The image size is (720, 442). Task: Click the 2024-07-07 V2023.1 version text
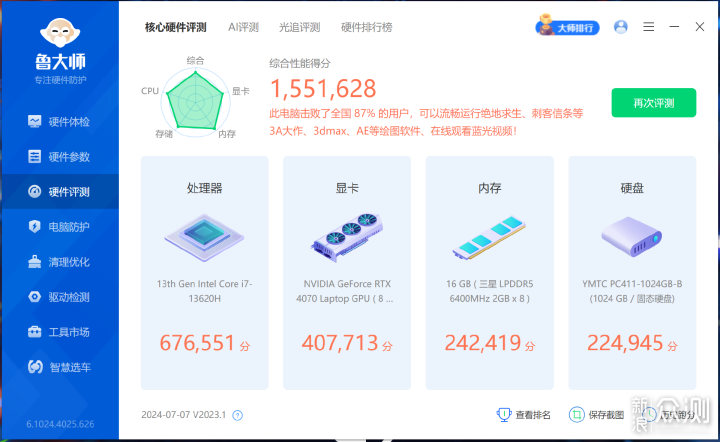pos(184,415)
